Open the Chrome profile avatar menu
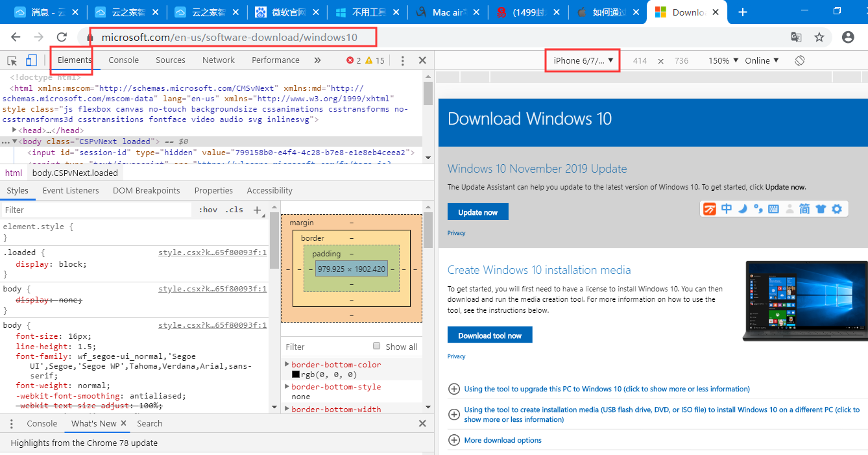 848,38
